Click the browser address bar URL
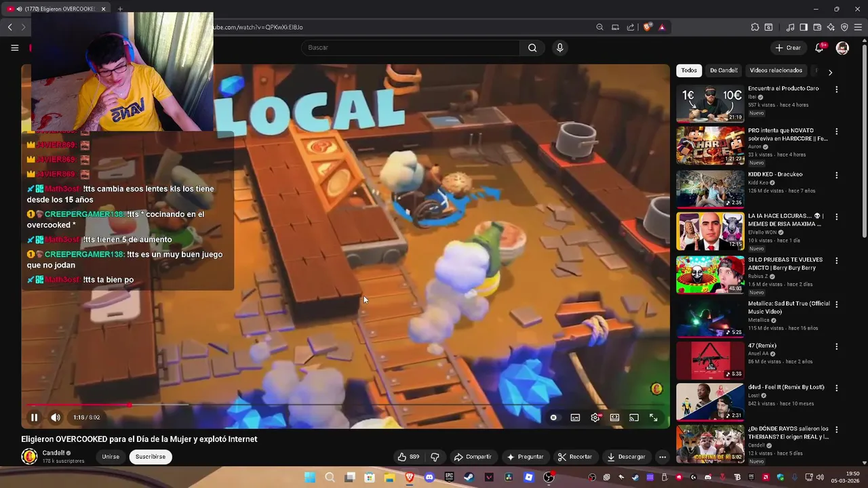The image size is (868, 488). 258,27
